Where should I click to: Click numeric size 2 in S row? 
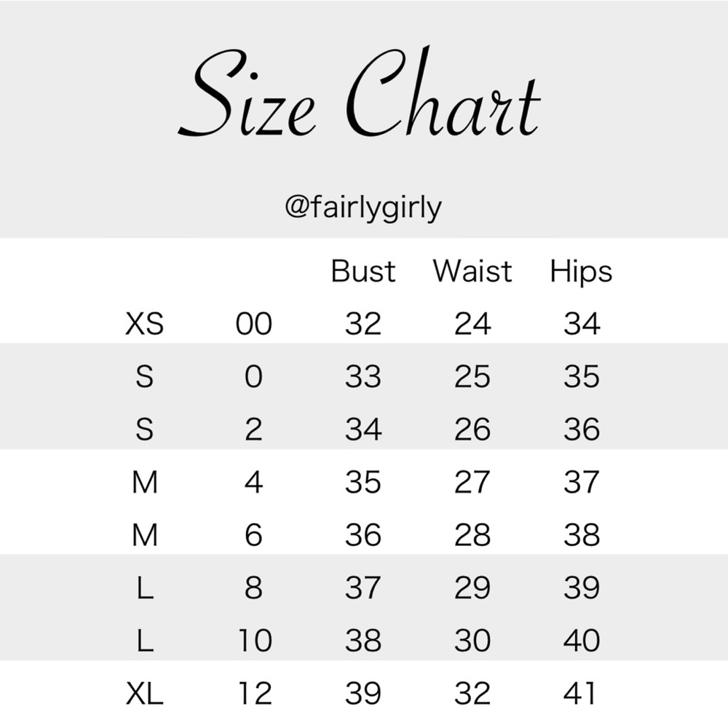click(x=253, y=430)
